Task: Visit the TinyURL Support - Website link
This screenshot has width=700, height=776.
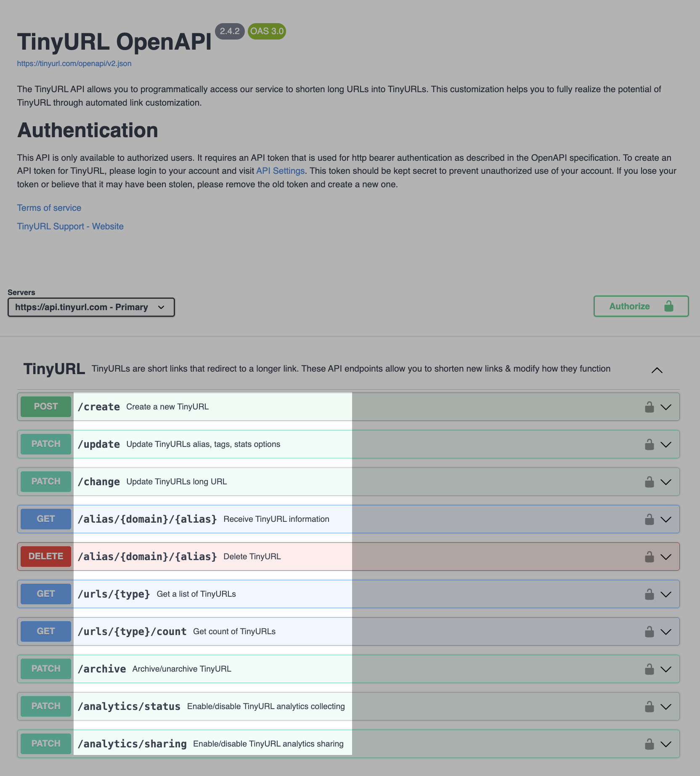Action: coord(70,226)
